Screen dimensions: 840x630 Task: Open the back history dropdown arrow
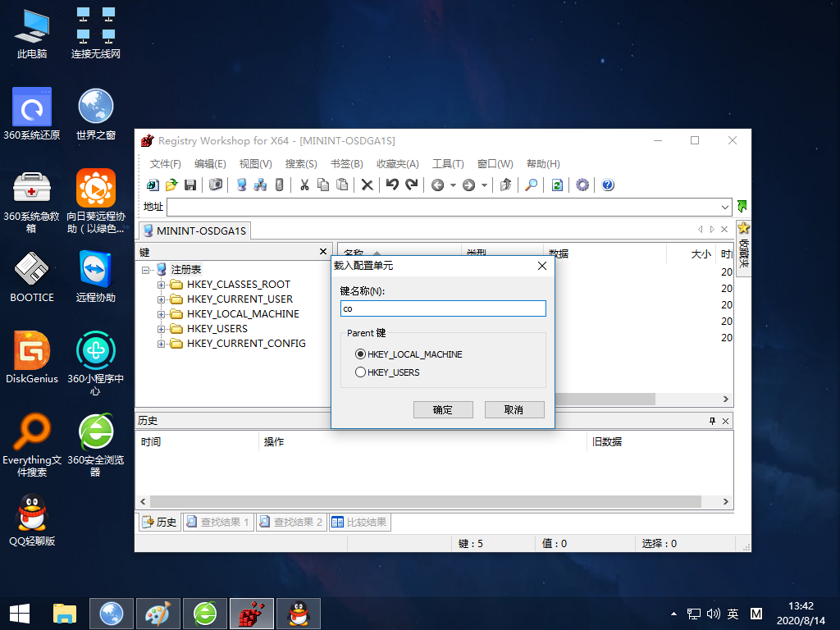pyautogui.click(x=453, y=185)
